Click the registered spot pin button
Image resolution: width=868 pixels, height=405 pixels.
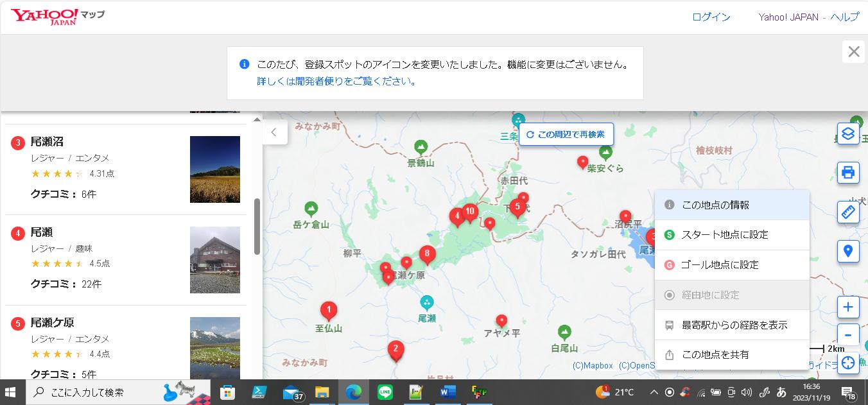848,250
